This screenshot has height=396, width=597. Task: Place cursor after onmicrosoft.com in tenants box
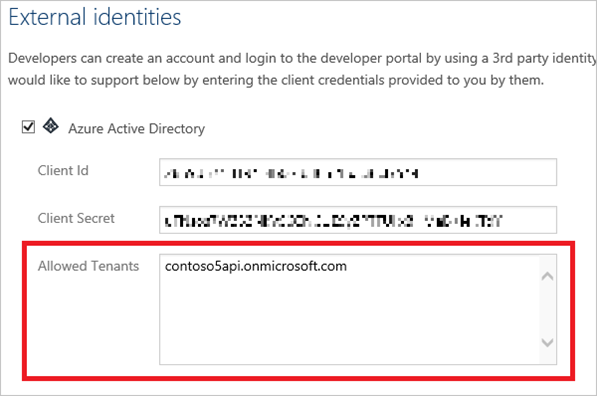tap(348, 266)
